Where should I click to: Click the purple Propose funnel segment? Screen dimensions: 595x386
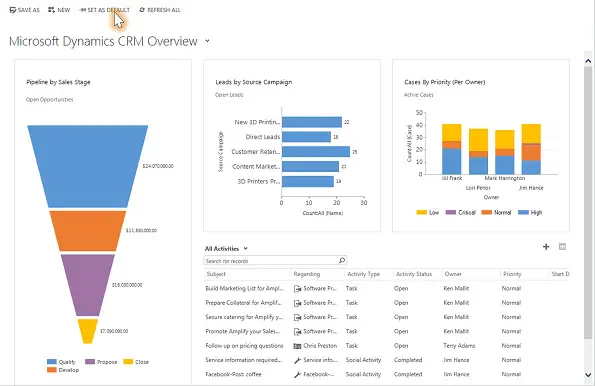(88, 285)
